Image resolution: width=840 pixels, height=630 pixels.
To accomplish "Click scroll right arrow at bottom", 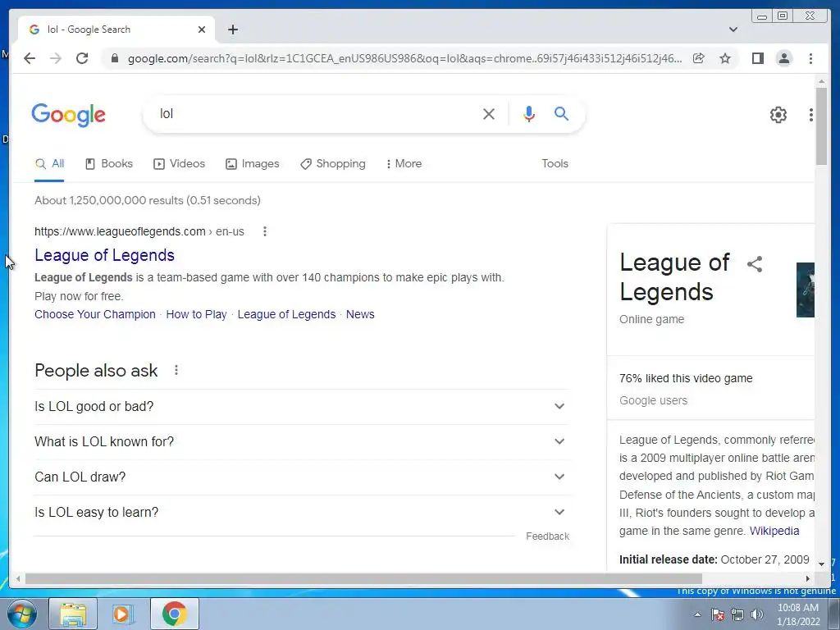I will pyautogui.click(x=808, y=578).
